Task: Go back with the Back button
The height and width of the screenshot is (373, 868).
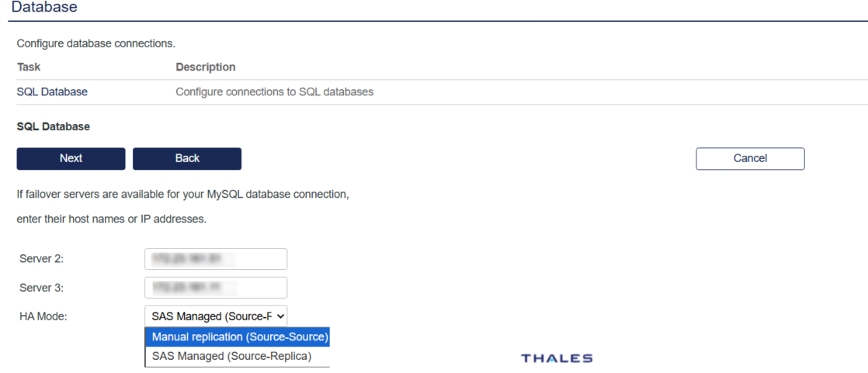Action: tap(187, 158)
